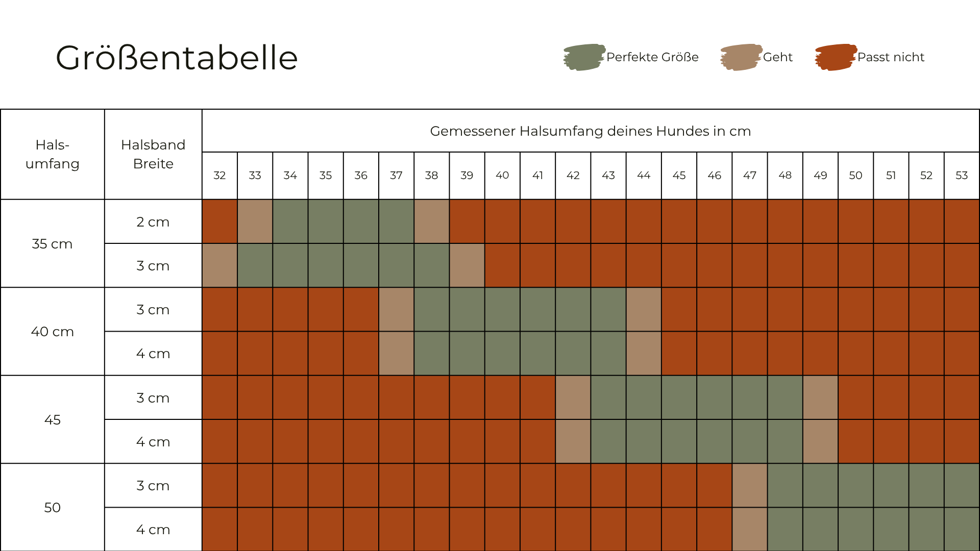Select column header 40
980x551 pixels.
point(502,176)
